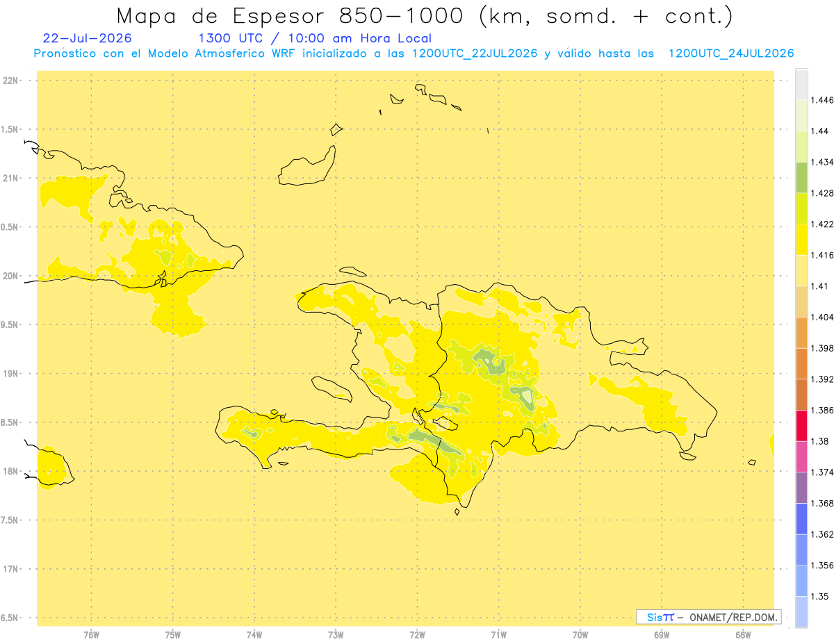Image resolution: width=834 pixels, height=644 pixels.
Task: Click the legend value 1.35
Action: (x=821, y=596)
